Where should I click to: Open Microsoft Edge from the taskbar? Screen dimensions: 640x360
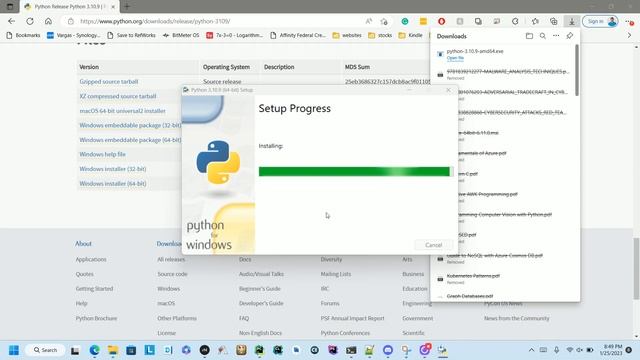pyautogui.click(x=94, y=350)
